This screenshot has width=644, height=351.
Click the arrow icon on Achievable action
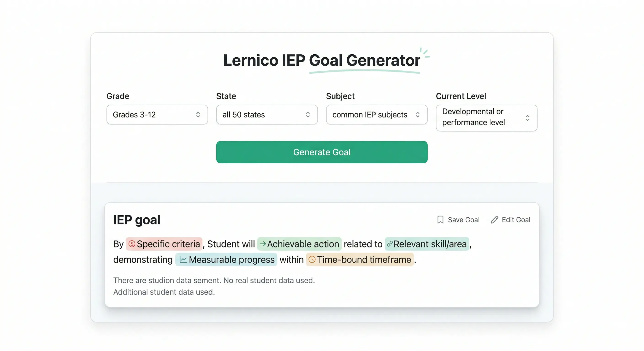(x=263, y=244)
